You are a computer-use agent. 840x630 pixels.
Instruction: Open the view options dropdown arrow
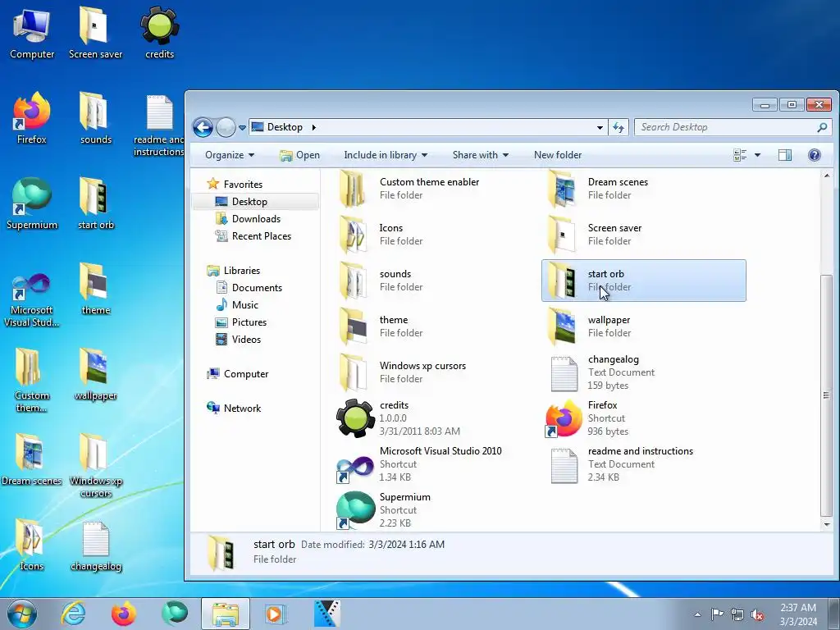(757, 155)
